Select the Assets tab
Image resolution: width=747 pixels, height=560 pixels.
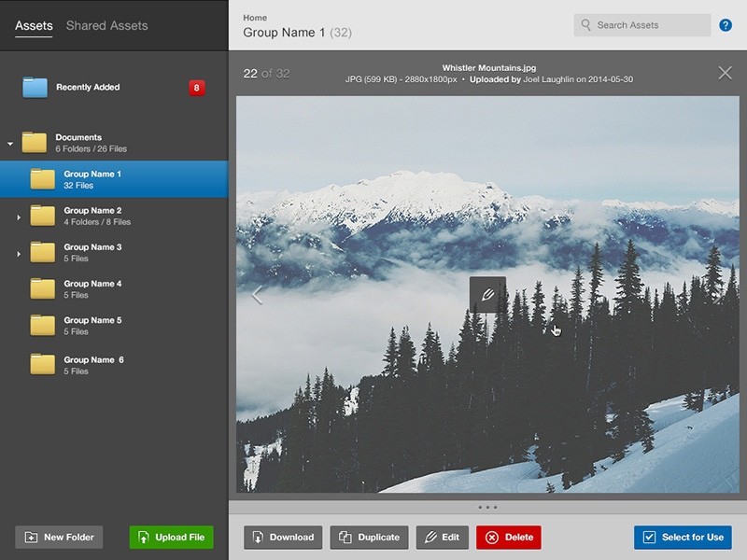point(33,25)
